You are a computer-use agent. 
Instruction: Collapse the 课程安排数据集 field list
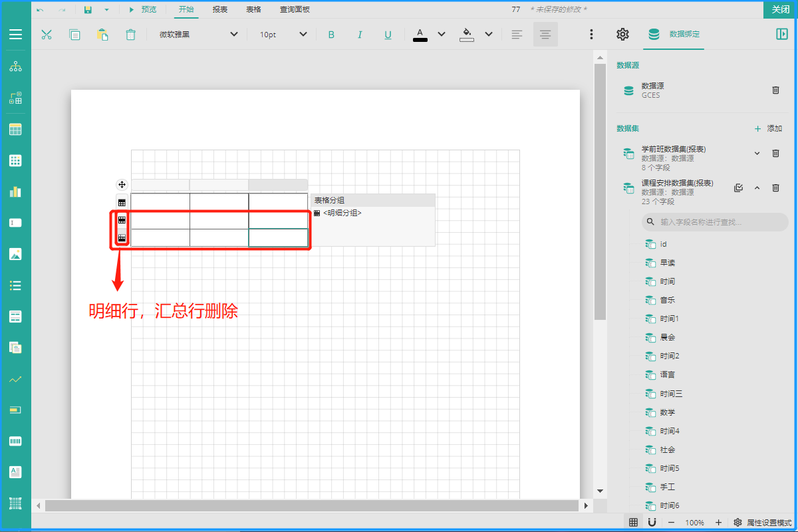tap(757, 188)
